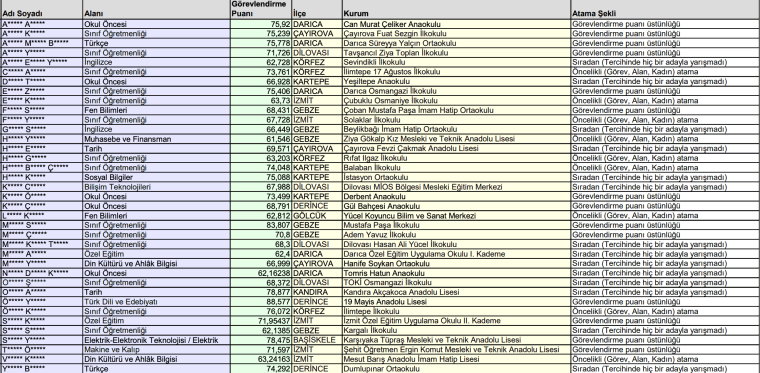This screenshot has height=373, width=760.
Task: Click the 'Adı Soyadı' column header
Action: pyautogui.click(x=41, y=10)
